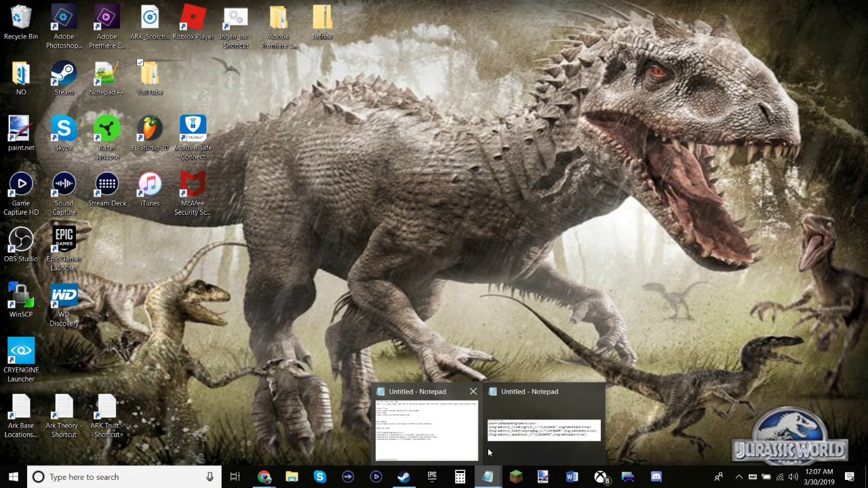
Task: Open the volume speaker tray icon
Action: pos(793,477)
